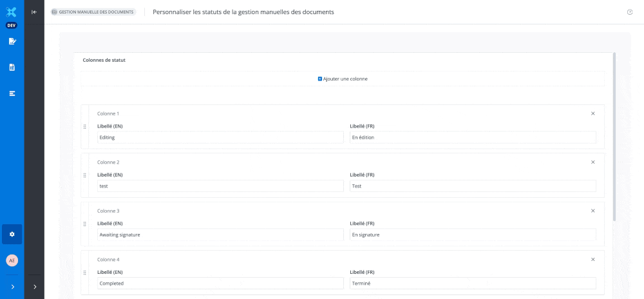Collapse the dark secondary panel with arrow icon
The width and height of the screenshot is (644, 299).
[34, 12]
